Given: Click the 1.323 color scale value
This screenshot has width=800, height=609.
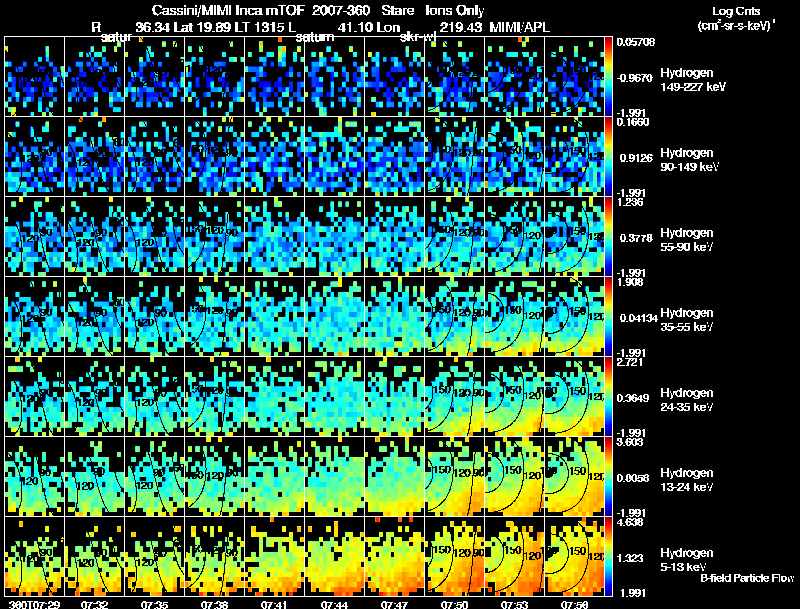Looking at the screenshot, I should (x=631, y=559).
